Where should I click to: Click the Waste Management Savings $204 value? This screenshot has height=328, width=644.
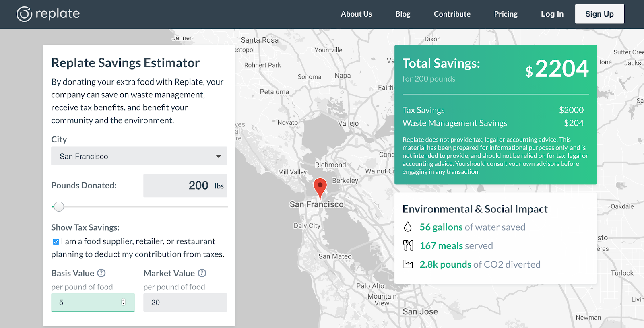point(574,123)
